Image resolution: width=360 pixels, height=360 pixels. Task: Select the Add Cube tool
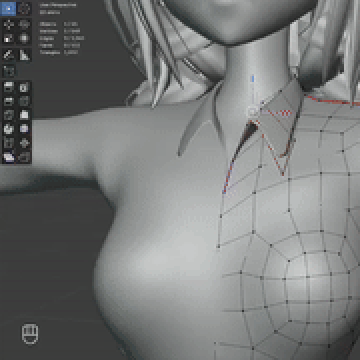pyautogui.click(x=9, y=71)
